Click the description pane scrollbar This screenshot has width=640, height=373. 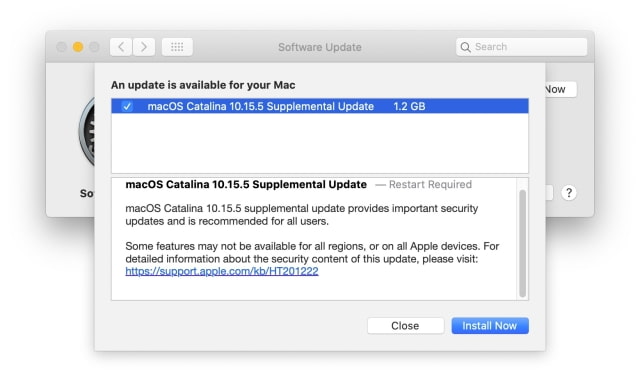tap(522, 244)
